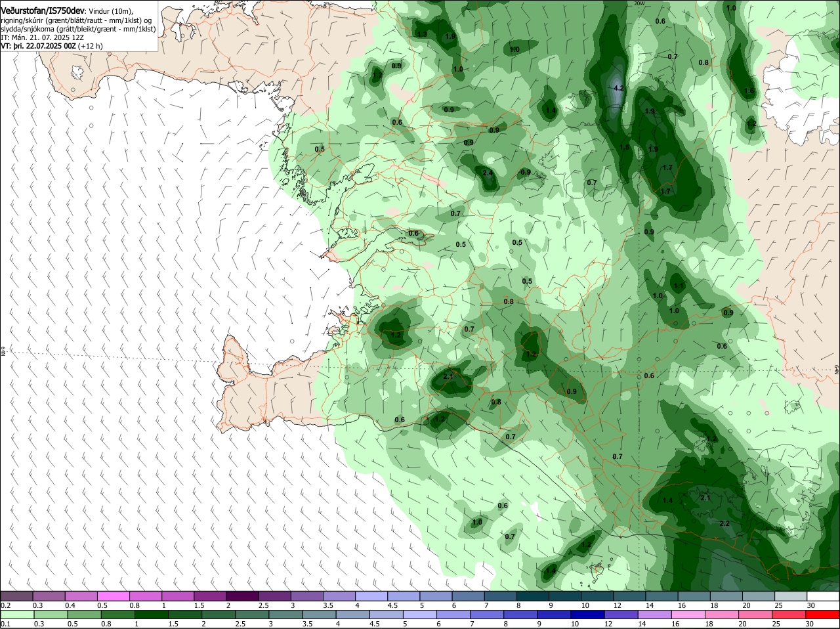The height and width of the screenshot is (629, 840).
Task: Select the 2.2 value in southeast dark area
Action: pyautogui.click(x=724, y=523)
